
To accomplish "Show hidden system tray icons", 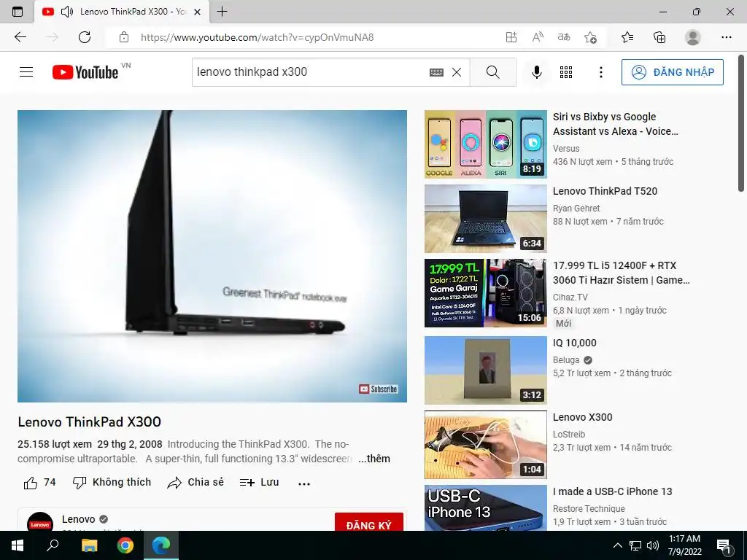I will tap(617, 545).
